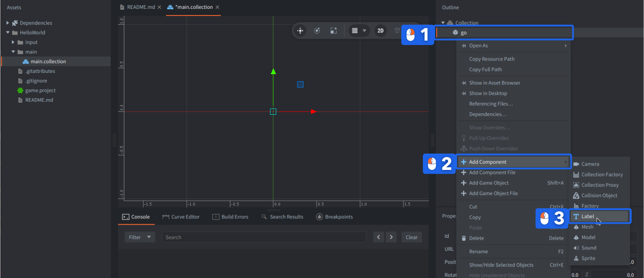
Task: Click the console Search input field
Action: pos(263,237)
